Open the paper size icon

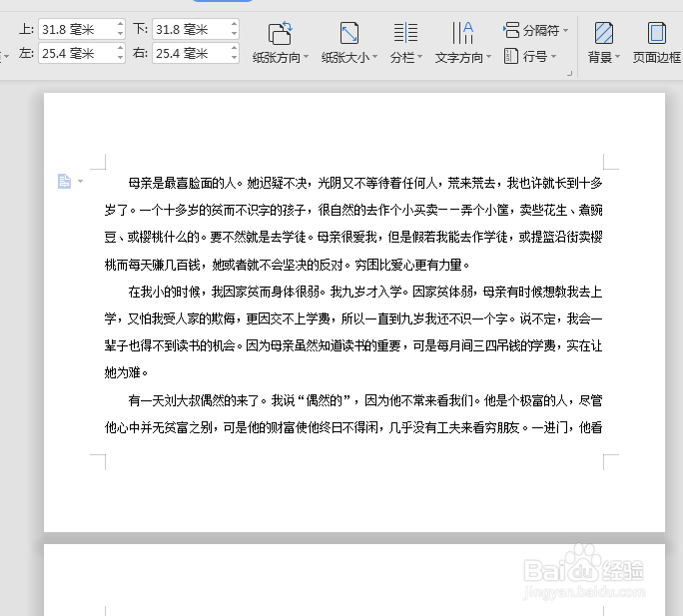point(349,33)
